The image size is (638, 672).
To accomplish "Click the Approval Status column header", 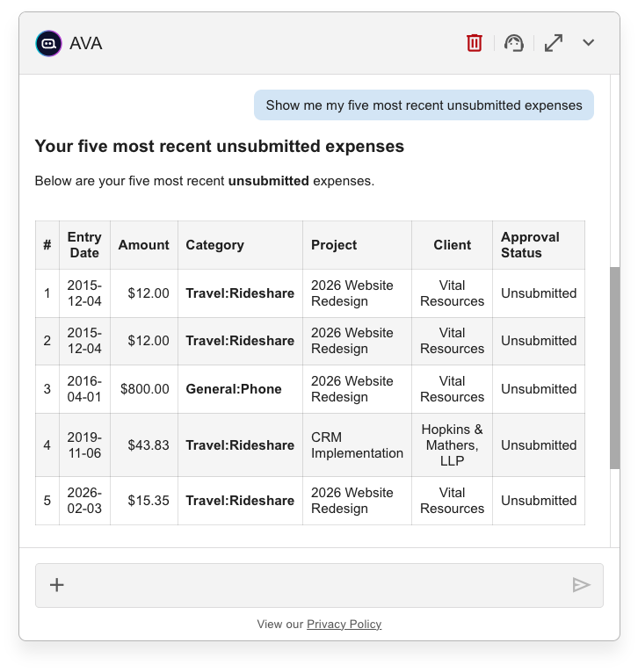I will point(530,245).
